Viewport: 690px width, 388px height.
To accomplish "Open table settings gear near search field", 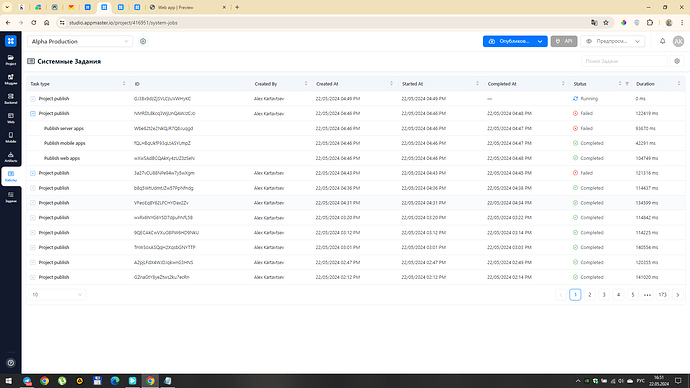I will tap(677, 61).
